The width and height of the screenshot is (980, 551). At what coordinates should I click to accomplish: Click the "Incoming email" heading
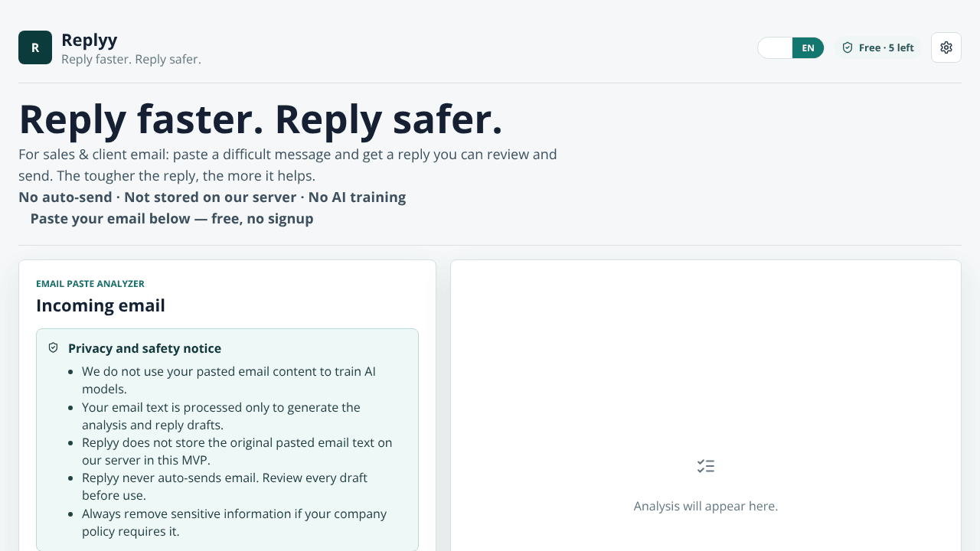click(x=100, y=305)
